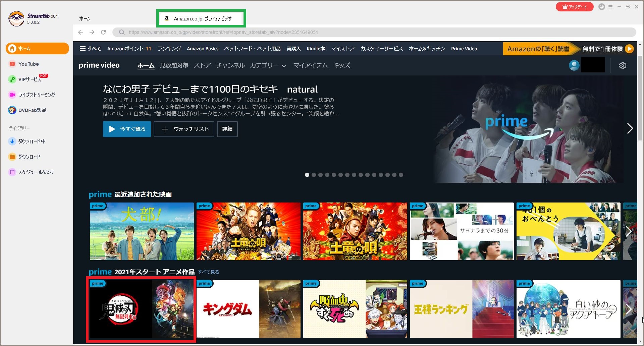Open ペットフード・ペット用品 nav link
The width and height of the screenshot is (644, 346).
[x=253, y=49]
